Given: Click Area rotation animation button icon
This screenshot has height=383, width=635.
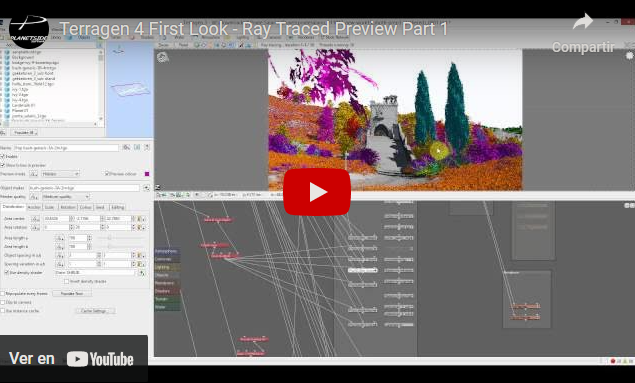Looking at the screenshot, I should [x=35, y=228].
